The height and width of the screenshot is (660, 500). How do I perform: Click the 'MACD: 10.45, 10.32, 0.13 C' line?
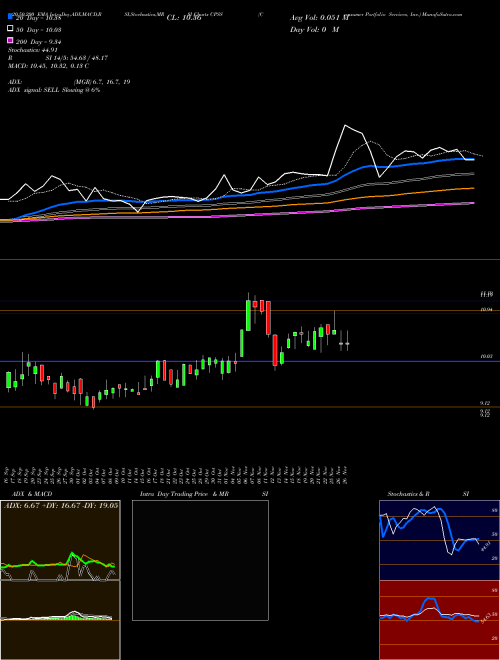(x=48, y=66)
